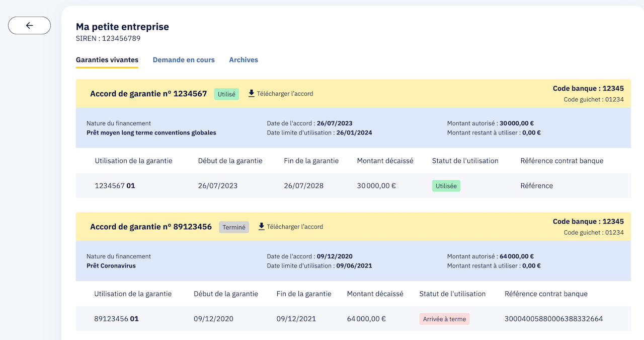Click download icon for accord 89123456
The image size is (644, 340).
coord(262,227)
